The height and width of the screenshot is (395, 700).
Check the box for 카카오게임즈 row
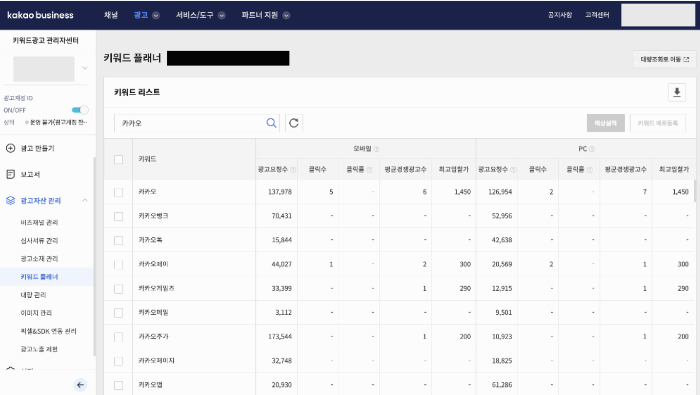pyautogui.click(x=118, y=288)
